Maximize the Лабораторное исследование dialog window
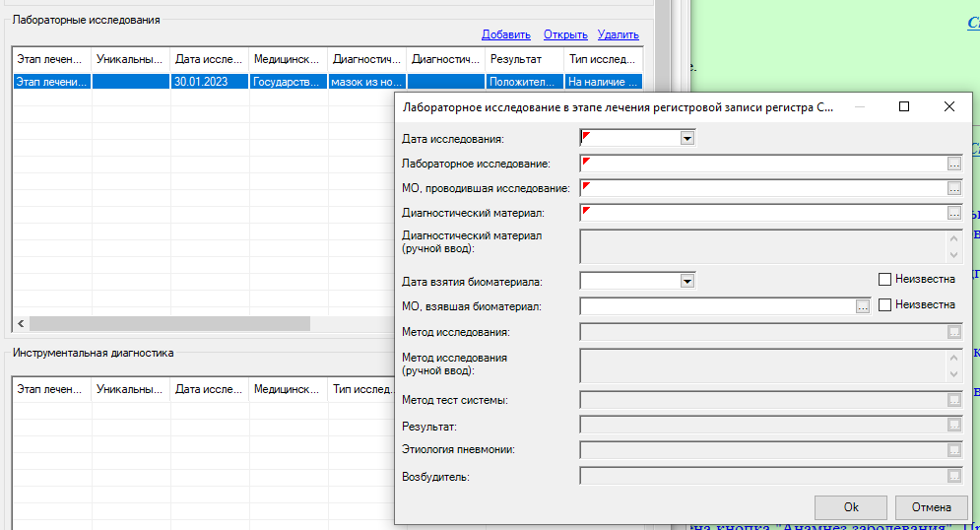The image size is (980, 530). [x=904, y=106]
